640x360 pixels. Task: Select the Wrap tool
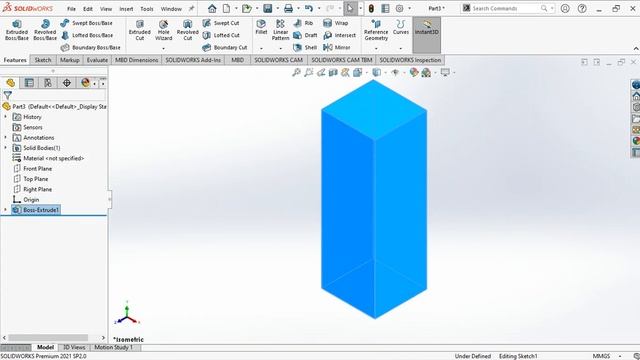[336, 23]
